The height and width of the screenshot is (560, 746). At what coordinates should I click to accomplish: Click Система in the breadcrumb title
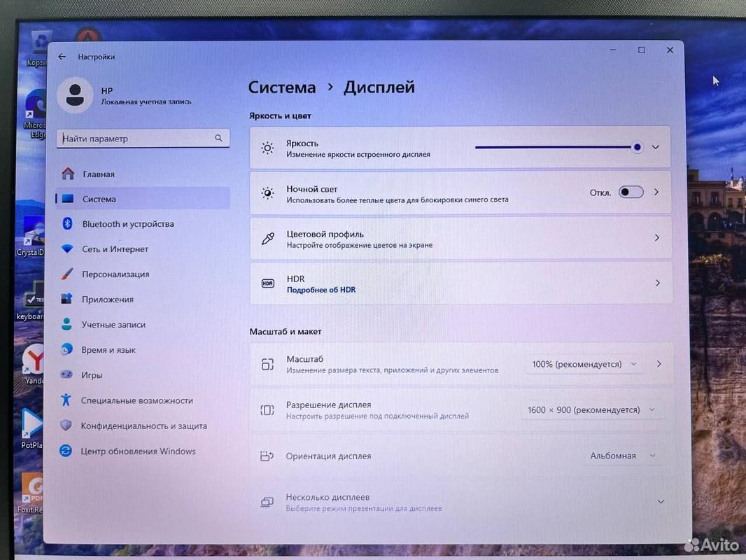(x=282, y=87)
